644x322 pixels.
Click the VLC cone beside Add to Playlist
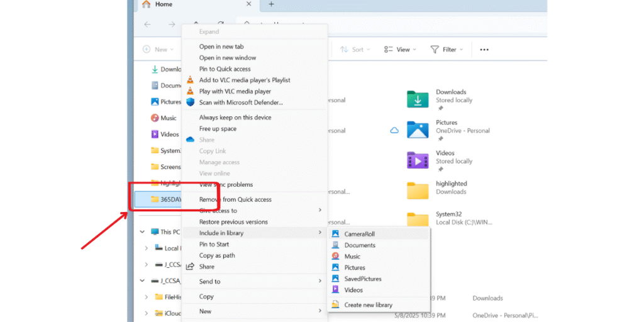click(190, 80)
